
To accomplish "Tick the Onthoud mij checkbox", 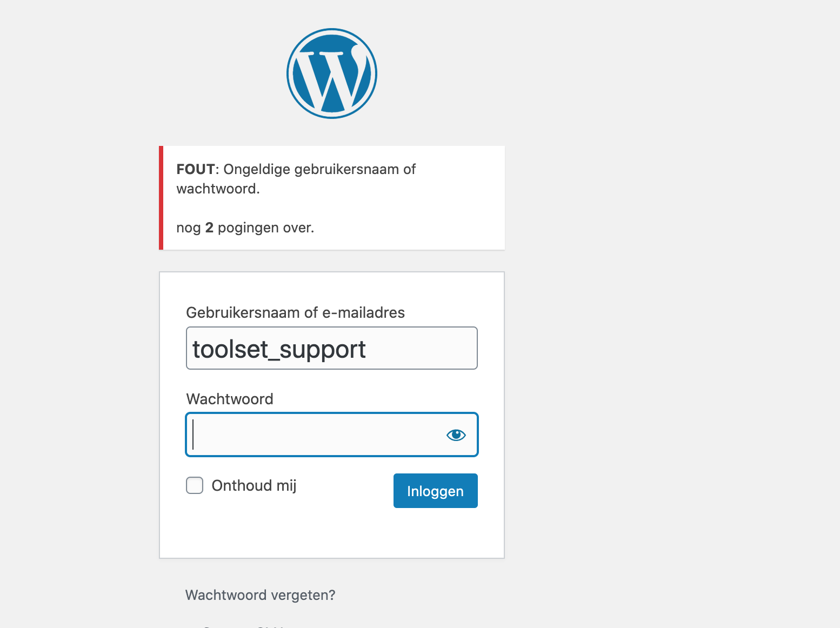I will pyautogui.click(x=195, y=485).
